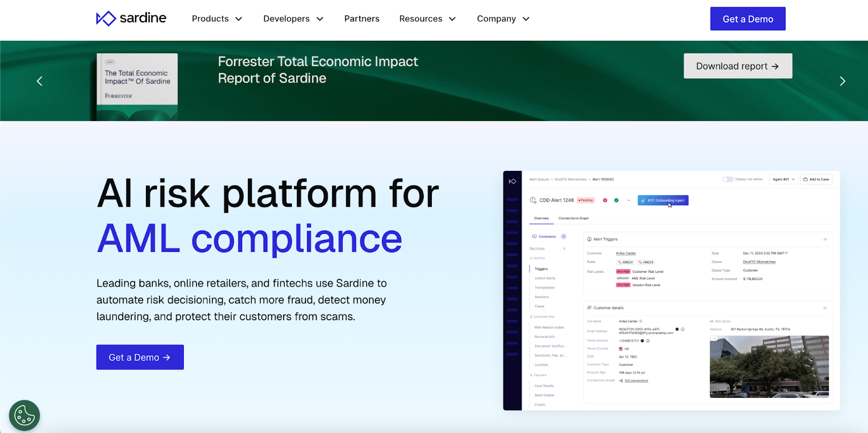The image size is (868, 433).
Task: Click info icon beside phone number
Action: pyautogui.click(x=648, y=341)
